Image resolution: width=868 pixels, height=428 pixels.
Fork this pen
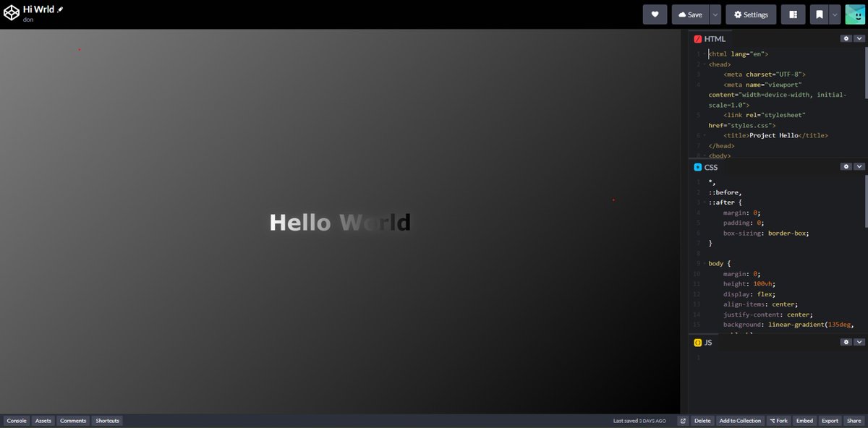[778, 421]
